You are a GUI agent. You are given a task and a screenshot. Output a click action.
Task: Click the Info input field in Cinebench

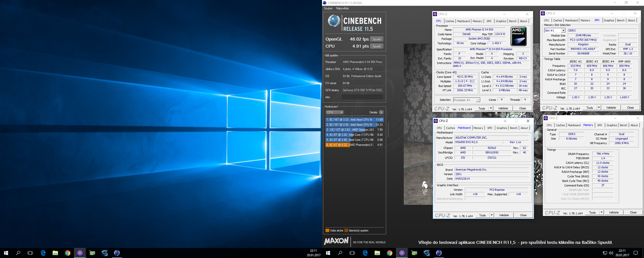coord(362,97)
